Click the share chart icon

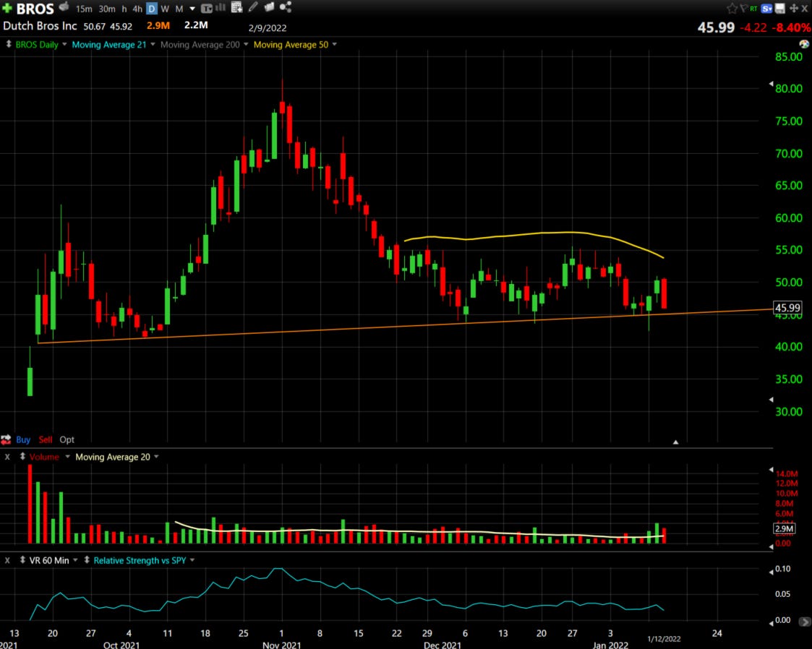tap(286, 7)
